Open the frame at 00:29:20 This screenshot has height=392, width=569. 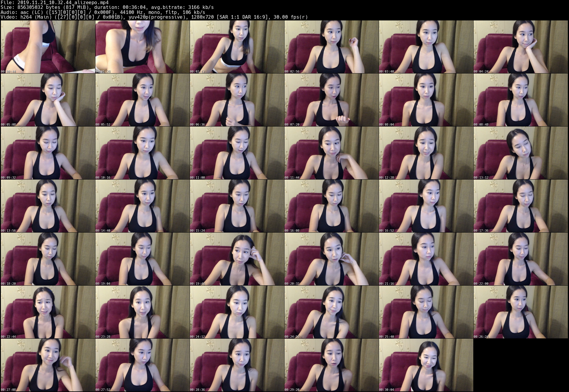tap(331, 365)
